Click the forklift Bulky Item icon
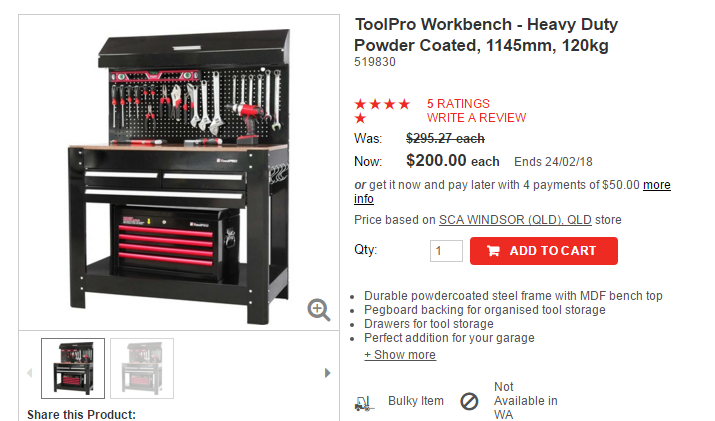The width and height of the screenshot is (715, 421). 364,403
